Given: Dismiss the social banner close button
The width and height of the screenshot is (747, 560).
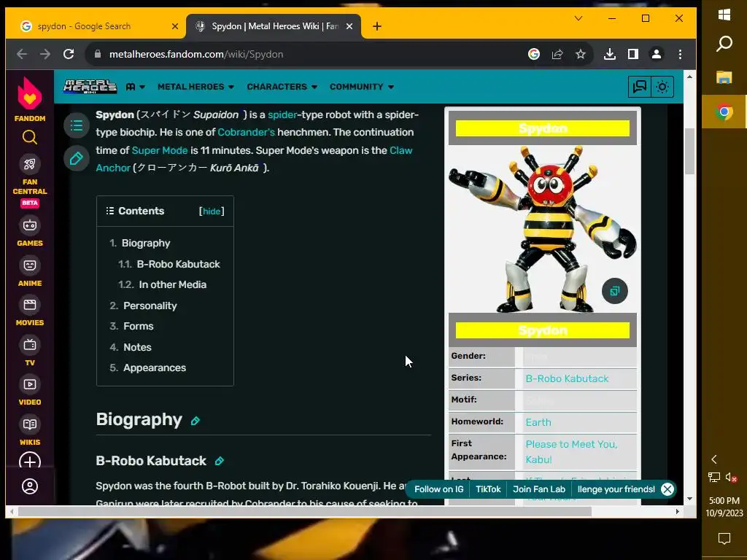Looking at the screenshot, I should tap(667, 489).
